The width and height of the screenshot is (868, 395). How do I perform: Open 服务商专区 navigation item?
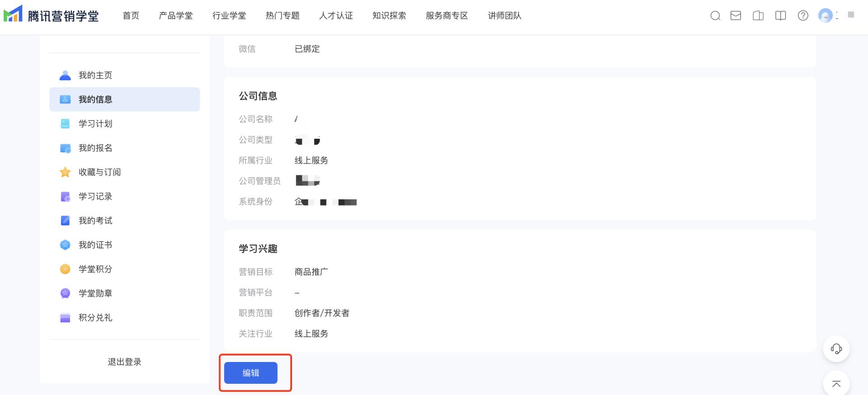447,16
